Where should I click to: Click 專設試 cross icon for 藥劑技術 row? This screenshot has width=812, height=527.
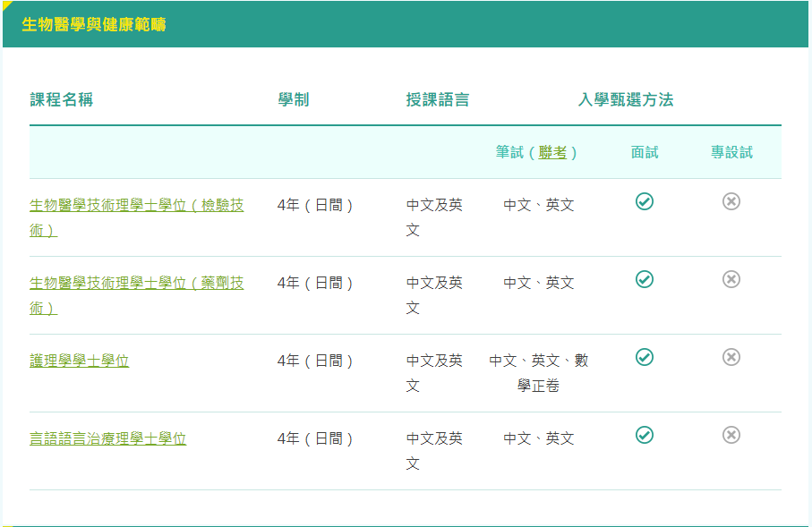tap(731, 279)
